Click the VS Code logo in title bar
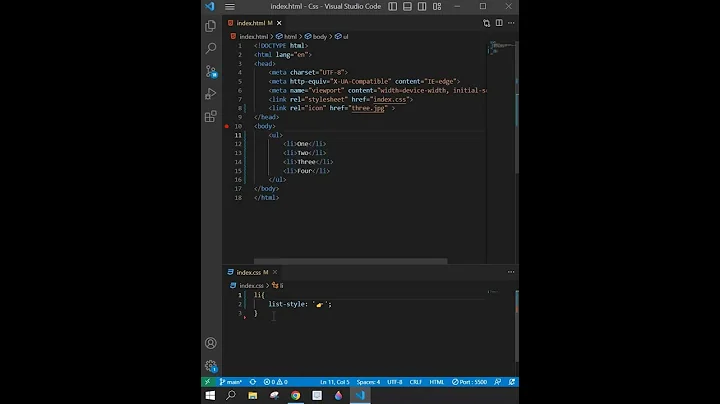Viewport: 720px width, 404px height. (210, 6)
